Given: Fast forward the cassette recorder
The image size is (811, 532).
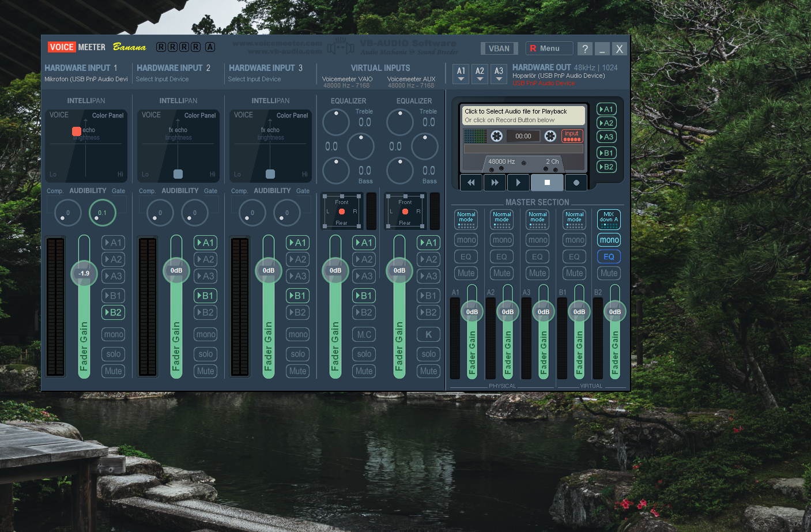Looking at the screenshot, I should 495,182.
